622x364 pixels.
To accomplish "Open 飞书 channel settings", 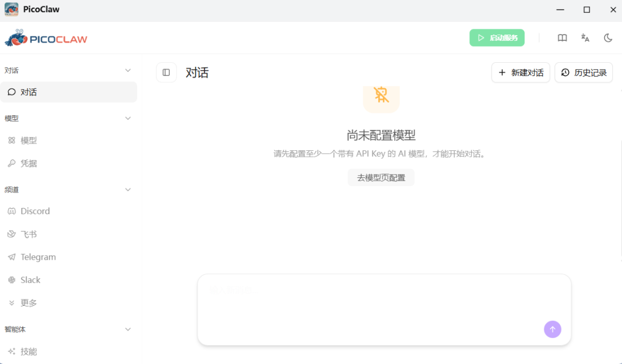I will (69, 234).
